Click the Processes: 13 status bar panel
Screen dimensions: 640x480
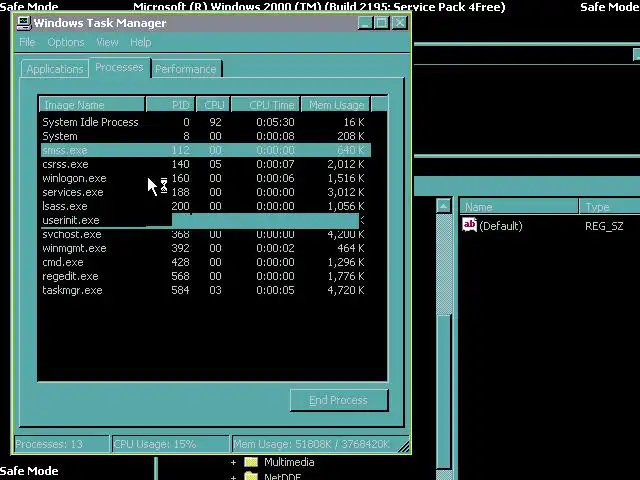61,444
